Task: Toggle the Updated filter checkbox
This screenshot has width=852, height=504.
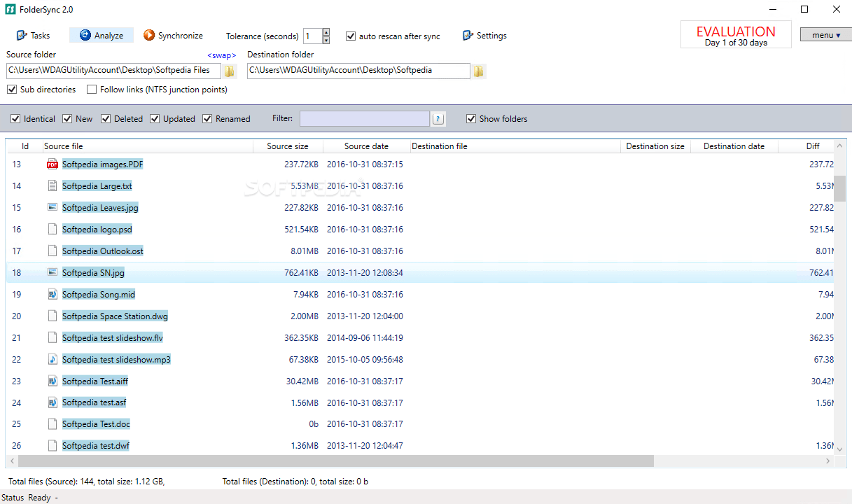Action: pyautogui.click(x=155, y=119)
